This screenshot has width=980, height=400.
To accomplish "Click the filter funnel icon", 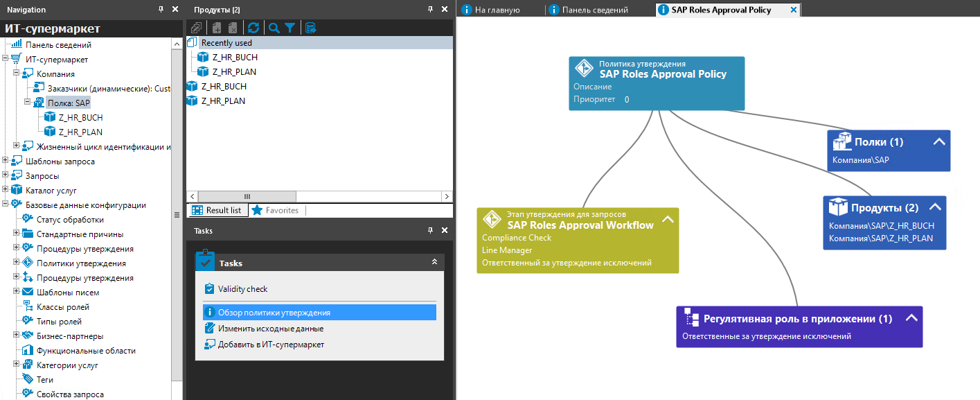I will click(x=289, y=28).
